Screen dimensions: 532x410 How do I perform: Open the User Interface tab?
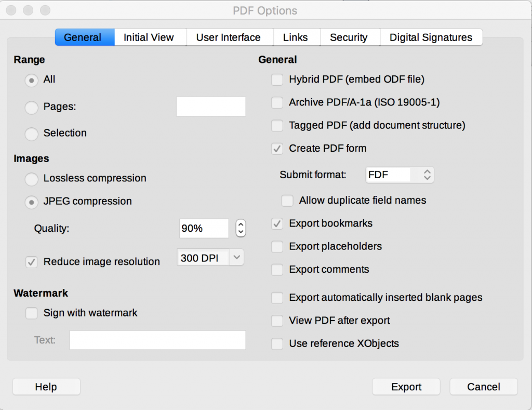click(229, 37)
